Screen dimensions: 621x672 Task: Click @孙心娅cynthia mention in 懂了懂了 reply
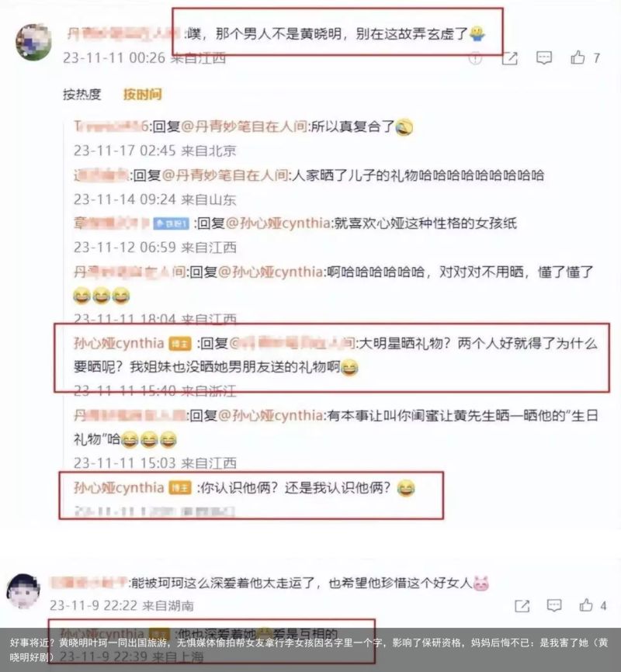tap(271, 272)
